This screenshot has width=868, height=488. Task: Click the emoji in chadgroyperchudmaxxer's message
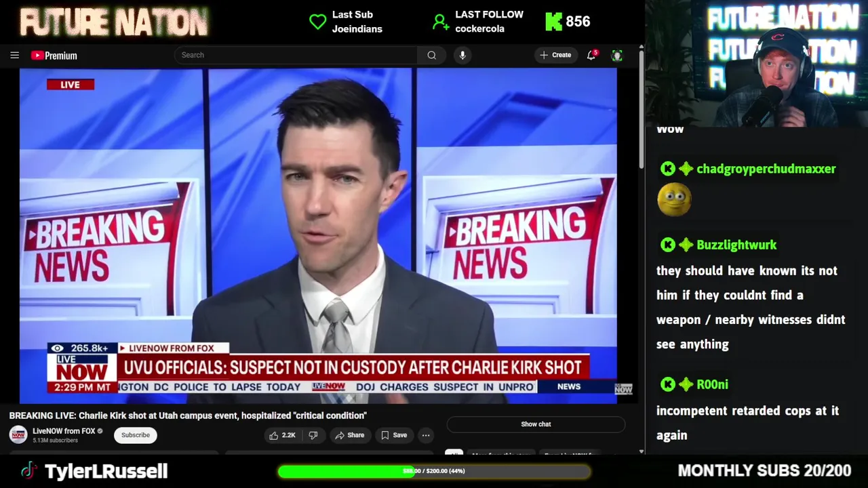[x=674, y=200]
